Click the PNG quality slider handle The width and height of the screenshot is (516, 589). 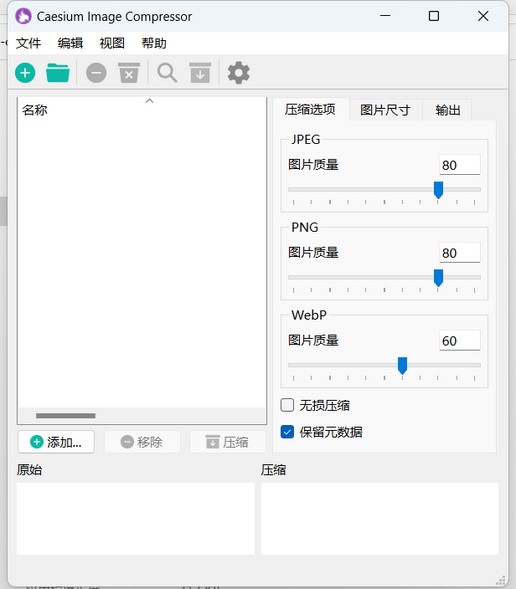click(x=438, y=278)
